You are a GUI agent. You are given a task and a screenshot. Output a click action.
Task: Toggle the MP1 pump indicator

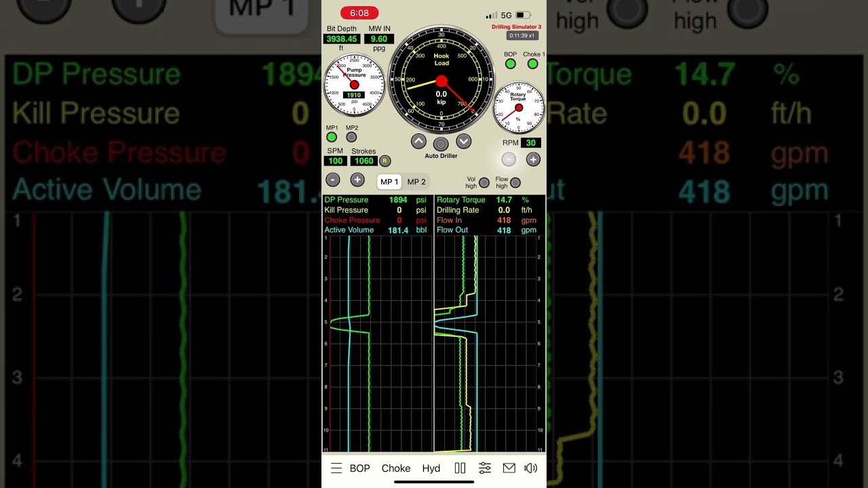tap(332, 137)
